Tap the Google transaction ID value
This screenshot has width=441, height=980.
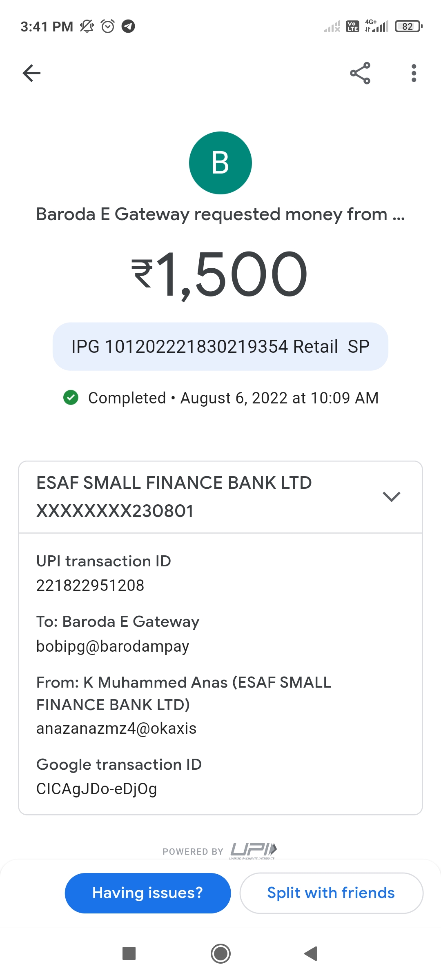(97, 789)
